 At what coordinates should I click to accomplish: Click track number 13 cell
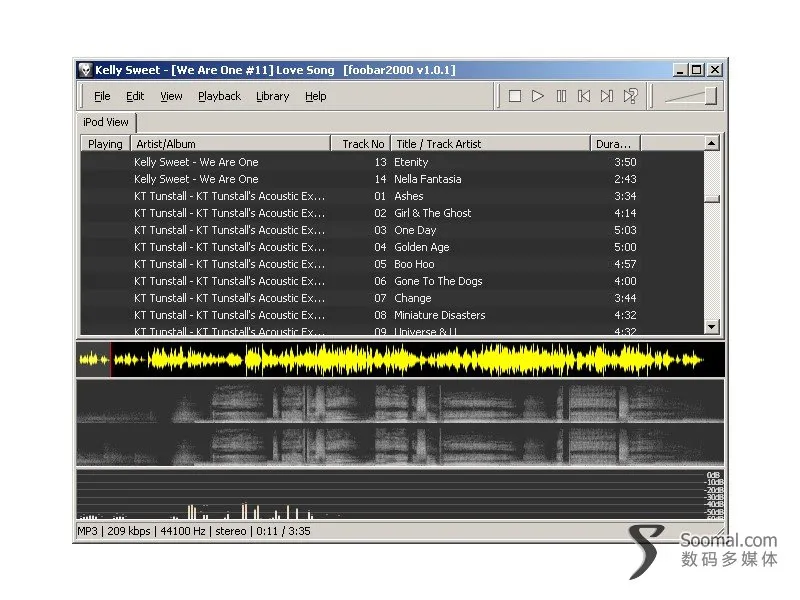(x=380, y=162)
